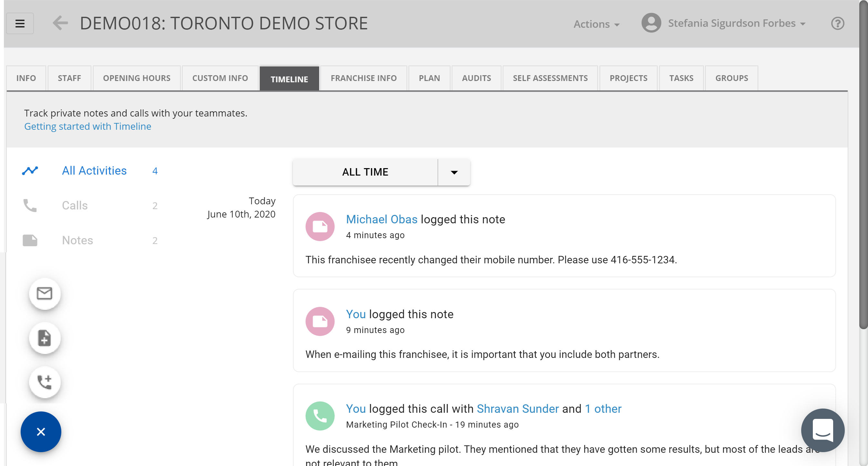Click the back arrow icon
Viewport: 868px width, 466px height.
click(60, 23)
